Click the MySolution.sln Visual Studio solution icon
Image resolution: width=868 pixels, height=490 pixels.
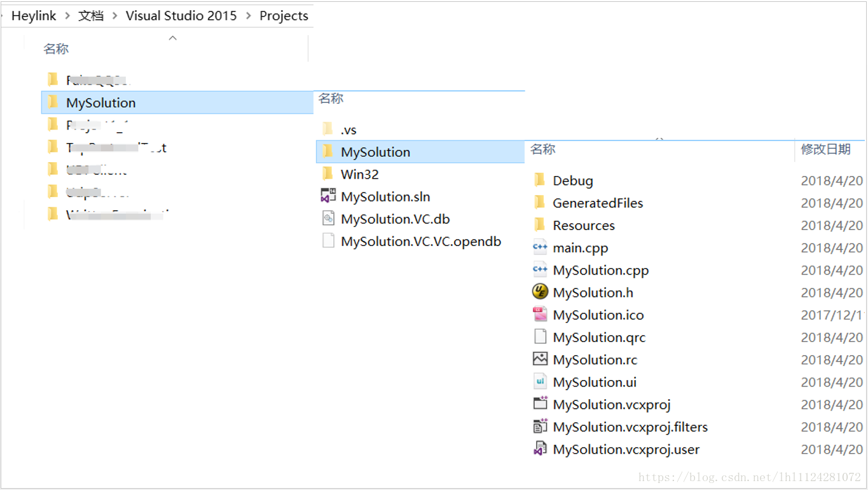328,196
